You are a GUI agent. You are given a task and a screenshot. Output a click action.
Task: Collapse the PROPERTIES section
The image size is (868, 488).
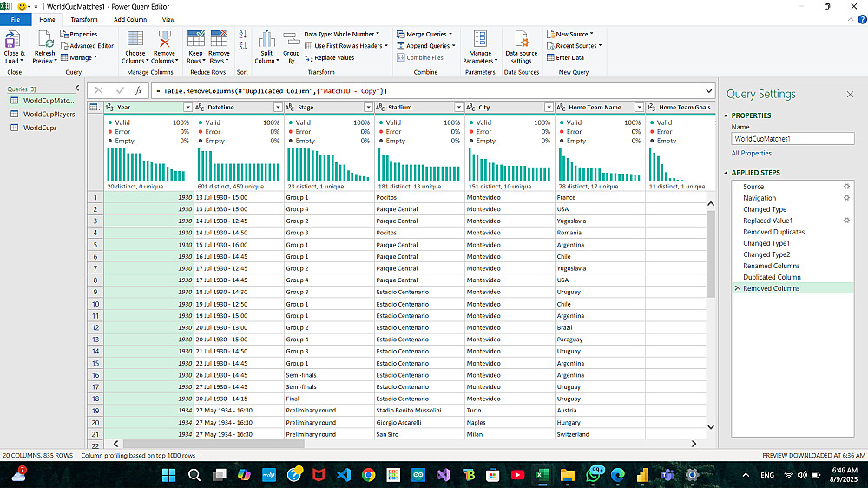[x=727, y=115]
